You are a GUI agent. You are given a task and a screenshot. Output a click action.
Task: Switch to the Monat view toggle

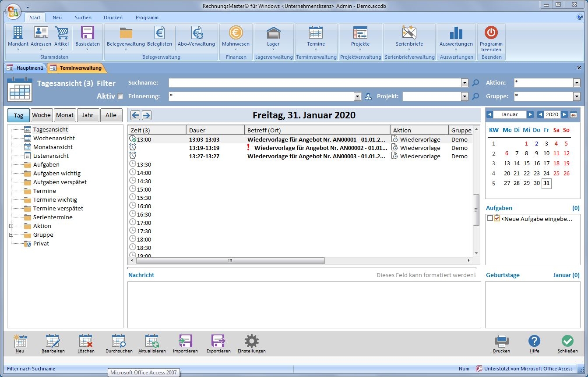(x=65, y=115)
